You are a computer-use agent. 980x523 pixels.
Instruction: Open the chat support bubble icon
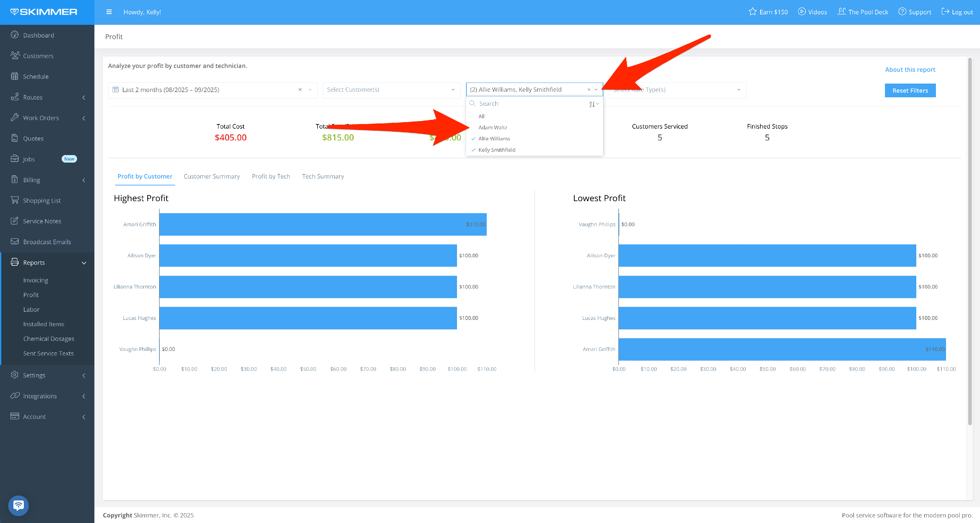[18, 505]
